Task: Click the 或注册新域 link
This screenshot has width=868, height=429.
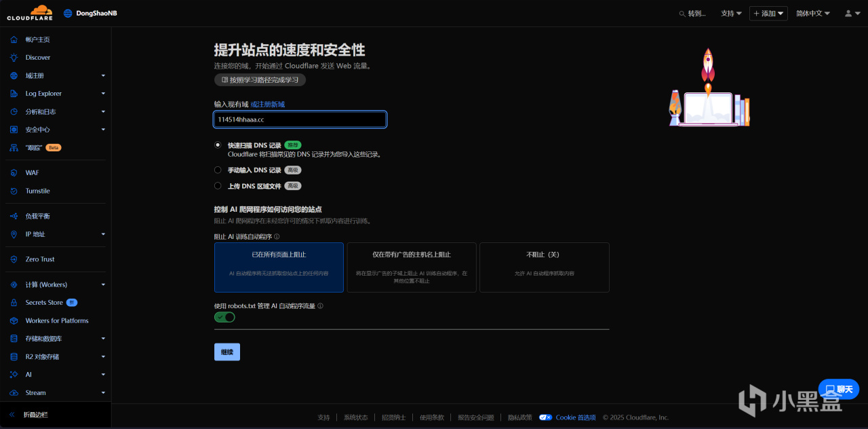Action: click(x=268, y=105)
